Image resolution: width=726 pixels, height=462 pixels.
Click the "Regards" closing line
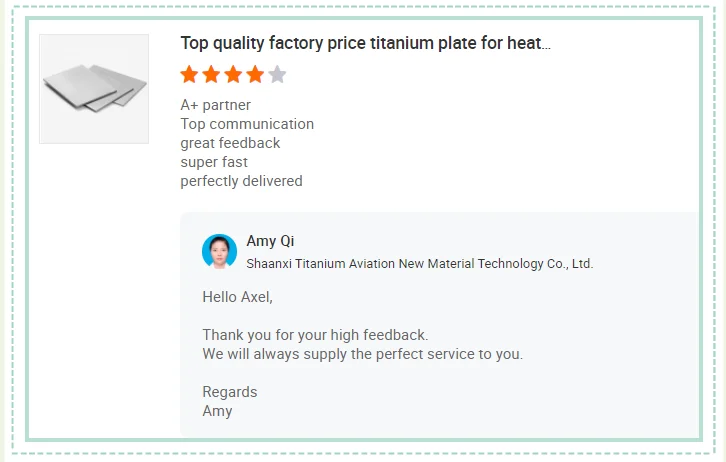tap(230, 392)
